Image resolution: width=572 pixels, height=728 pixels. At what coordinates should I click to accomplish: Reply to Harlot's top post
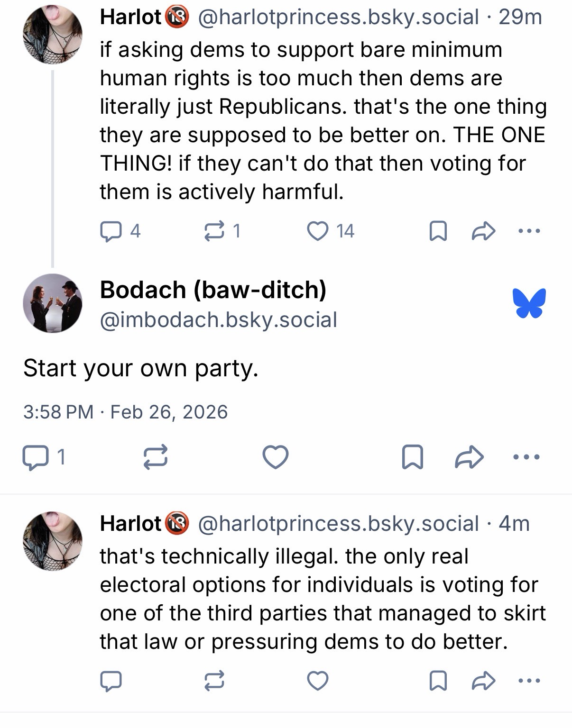111,231
